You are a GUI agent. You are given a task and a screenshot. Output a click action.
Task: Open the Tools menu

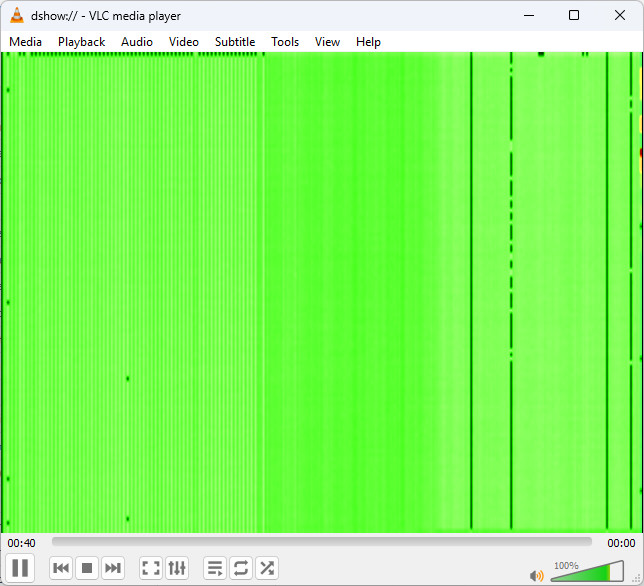285,42
